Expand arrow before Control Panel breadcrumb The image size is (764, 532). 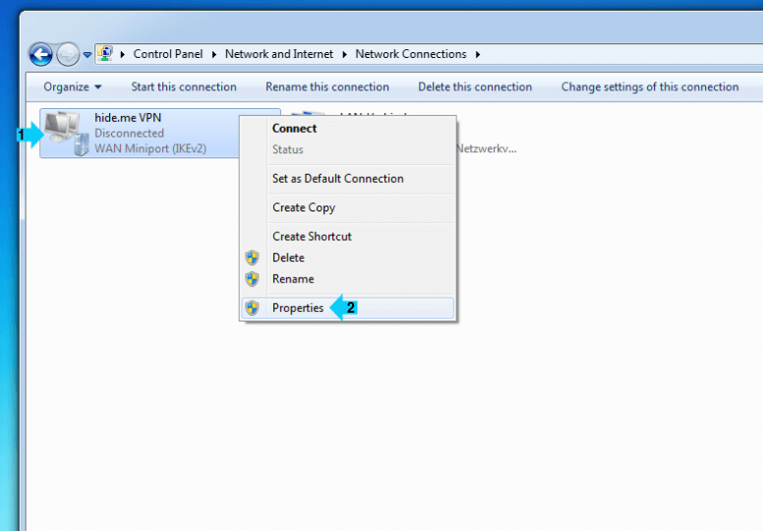(123, 54)
